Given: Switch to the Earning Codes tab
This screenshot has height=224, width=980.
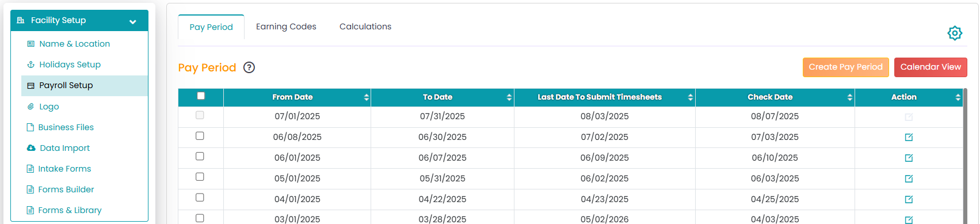Looking at the screenshot, I should pyautogui.click(x=286, y=26).
